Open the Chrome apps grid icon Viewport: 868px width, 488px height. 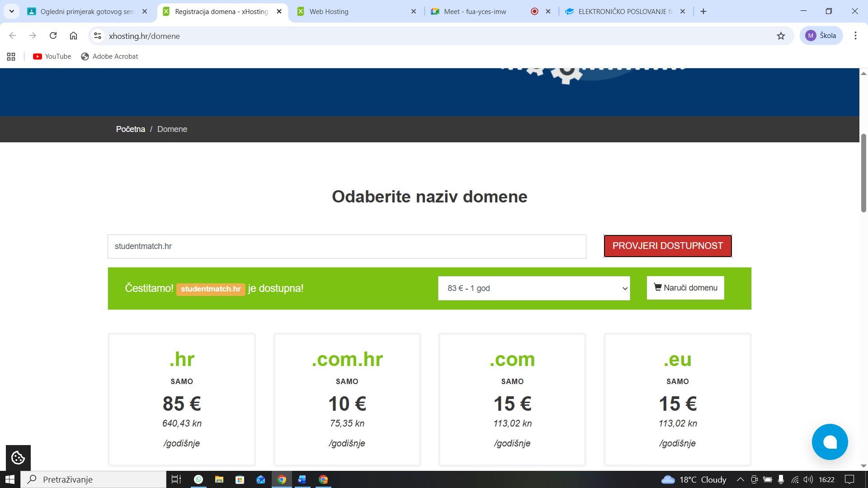pyautogui.click(x=11, y=56)
